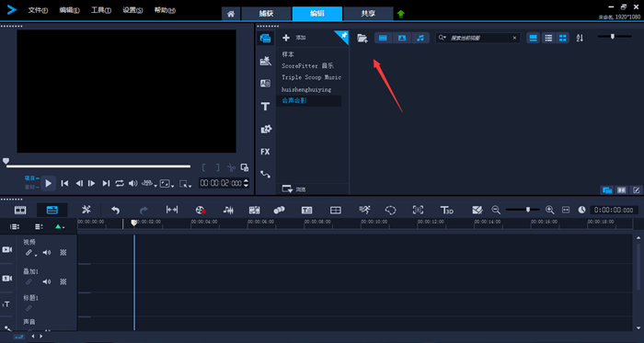Mute the 视频 track audio
644x343 pixels.
coord(47,253)
